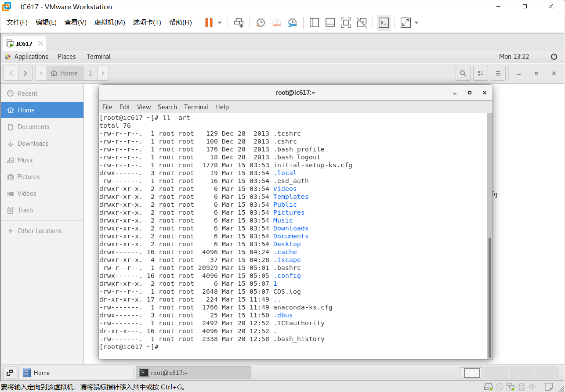Click the right path bar scroll arrow
The image size is (565, 392).
click(103, 73)
